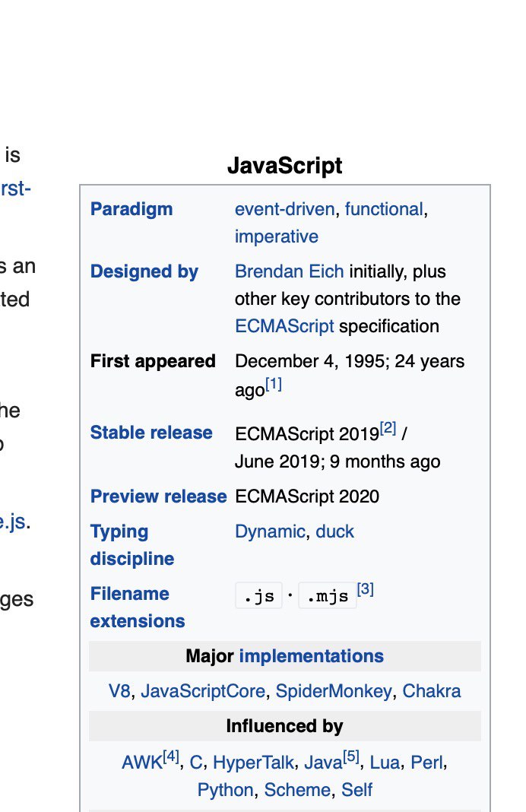Image resolution: width=526 pixels, height=812 pixels.
Task: Jump to citation [4] after AWK
Action: click(x=171, y=757)
